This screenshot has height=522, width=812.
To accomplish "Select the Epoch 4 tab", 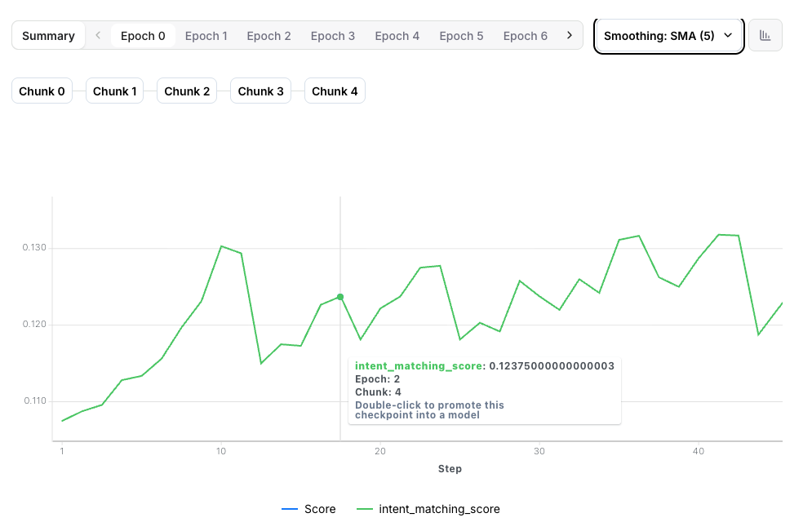I will 397,35.
